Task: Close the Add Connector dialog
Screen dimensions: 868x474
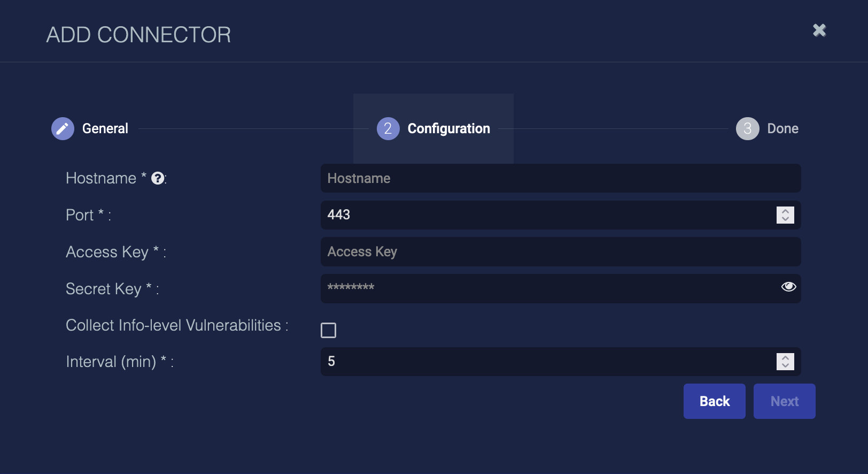Action: tap(819, 30)
